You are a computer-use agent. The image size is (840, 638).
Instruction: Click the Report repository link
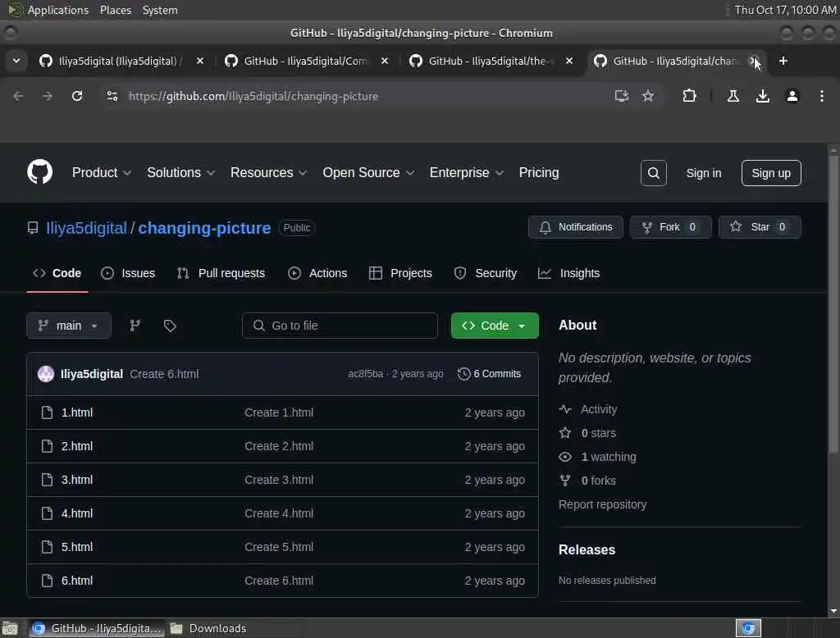coord(602,504)
